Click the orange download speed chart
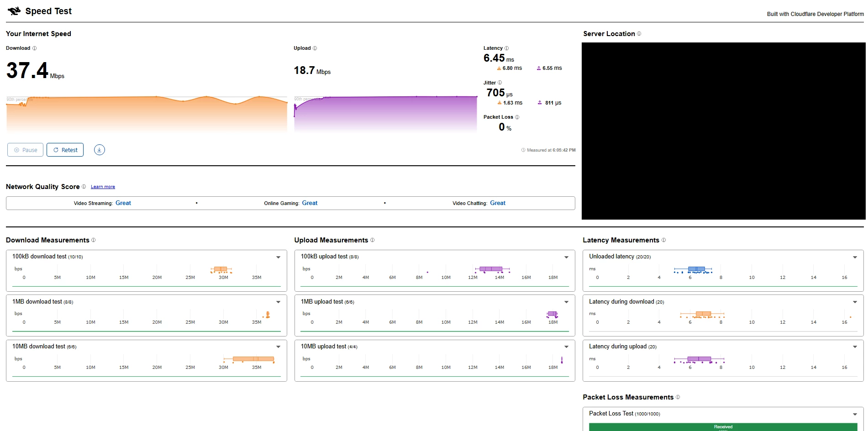Viewport: 868px width, 431px height. 147,114
